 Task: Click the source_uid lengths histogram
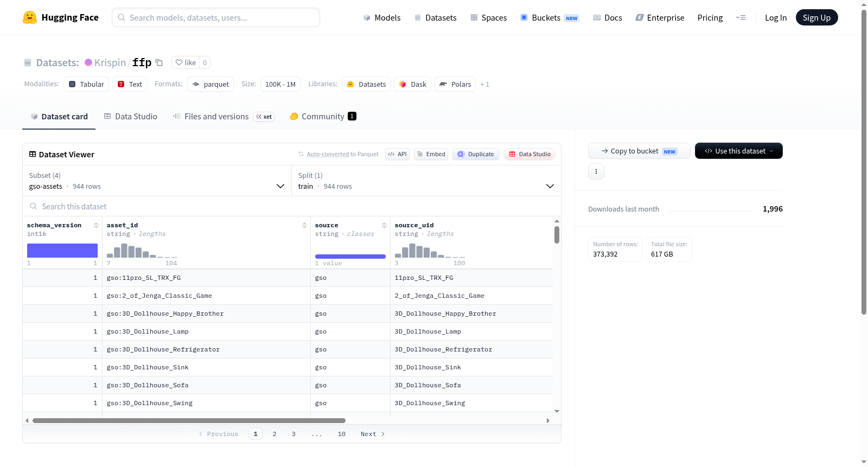coord(430,251)
